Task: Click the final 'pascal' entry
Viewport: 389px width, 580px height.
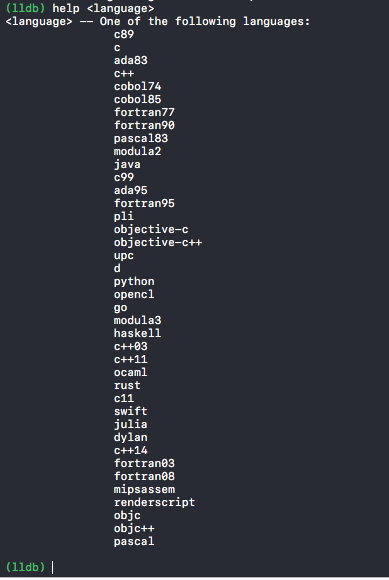Action: [x=134, y=542]
